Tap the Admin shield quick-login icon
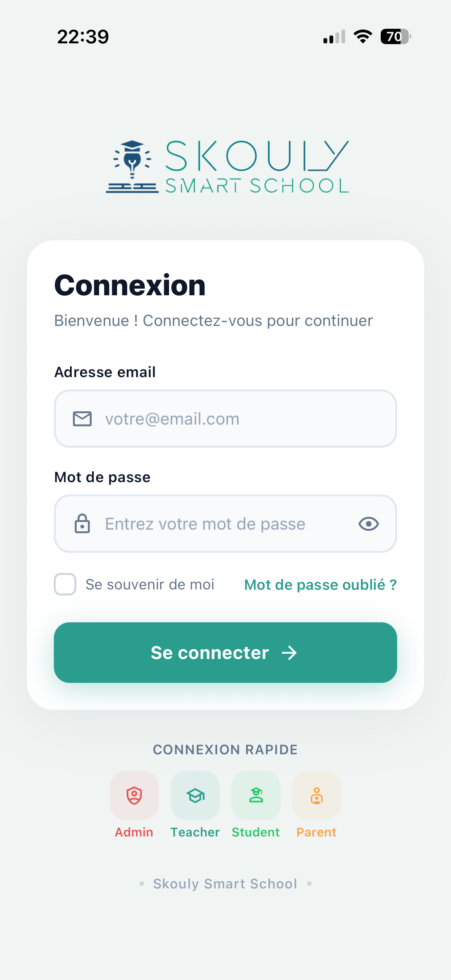 [134, 795]
